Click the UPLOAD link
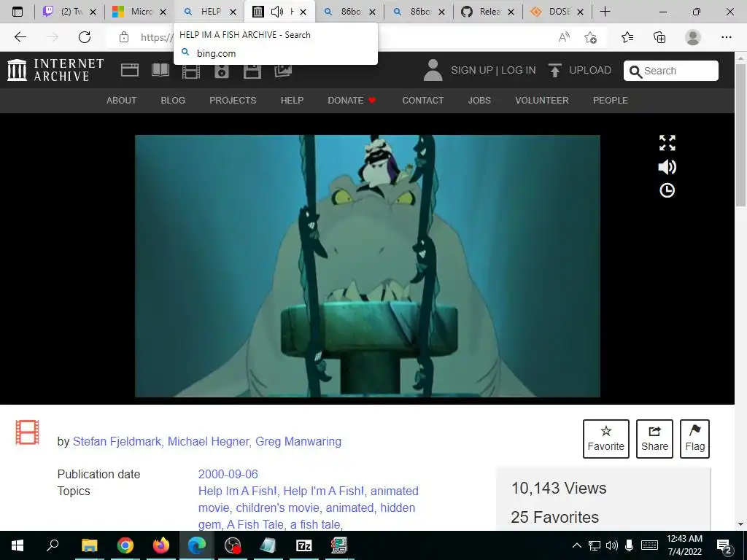 (x=589, y=71)
